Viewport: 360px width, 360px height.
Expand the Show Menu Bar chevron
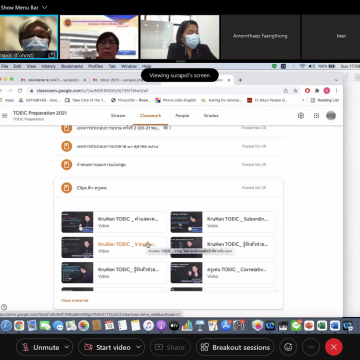(x=45, y=7)
